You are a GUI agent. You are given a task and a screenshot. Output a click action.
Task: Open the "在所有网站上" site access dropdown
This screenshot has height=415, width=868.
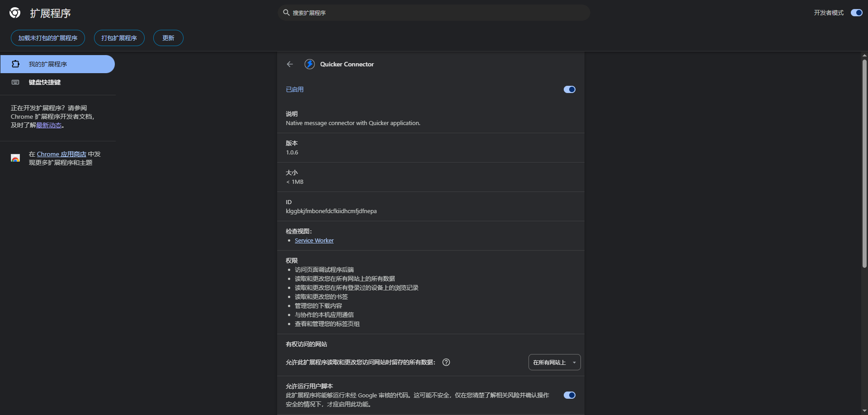tap(554, 362)
